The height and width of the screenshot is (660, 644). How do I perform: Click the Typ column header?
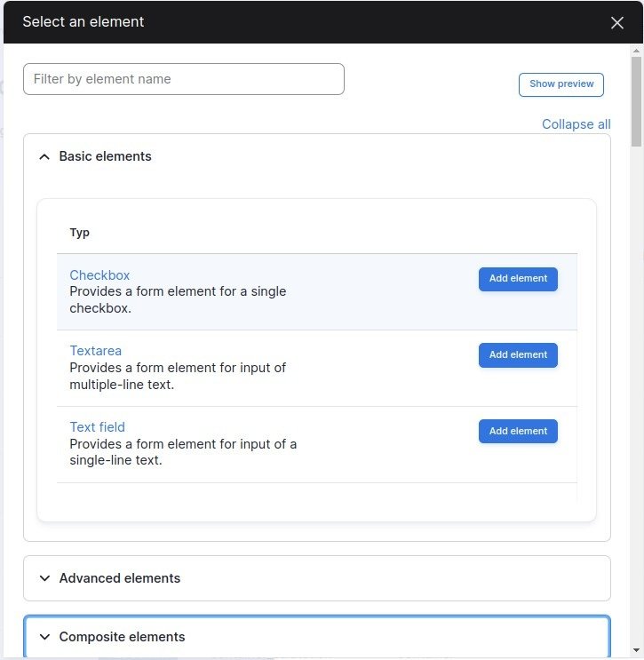[x=80, y=233]
